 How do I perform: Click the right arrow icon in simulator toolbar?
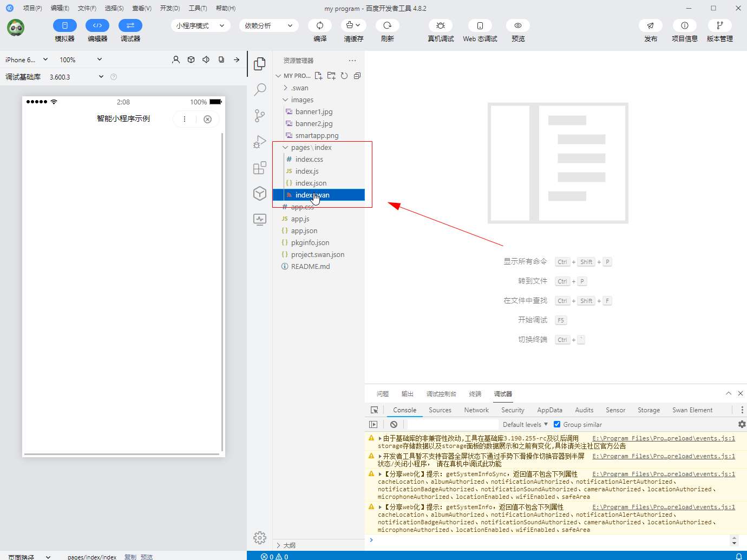pyautogui.click(x=237, y=60)
